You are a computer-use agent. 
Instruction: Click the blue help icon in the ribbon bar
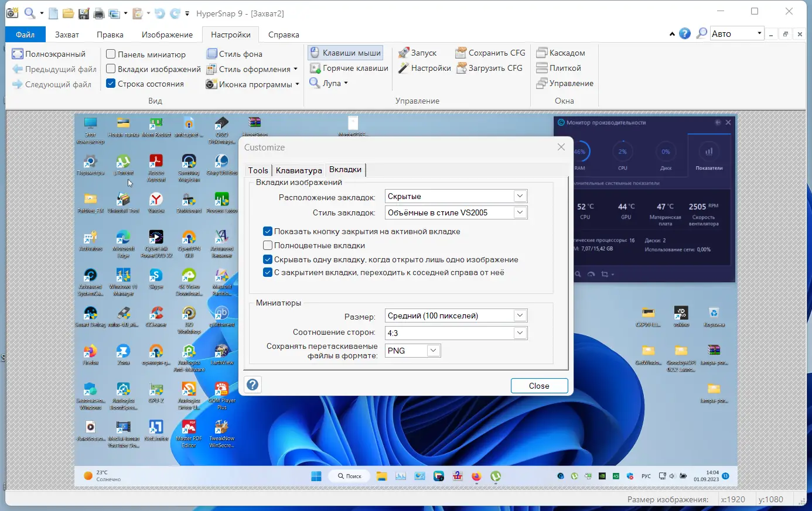click(685, 34)
